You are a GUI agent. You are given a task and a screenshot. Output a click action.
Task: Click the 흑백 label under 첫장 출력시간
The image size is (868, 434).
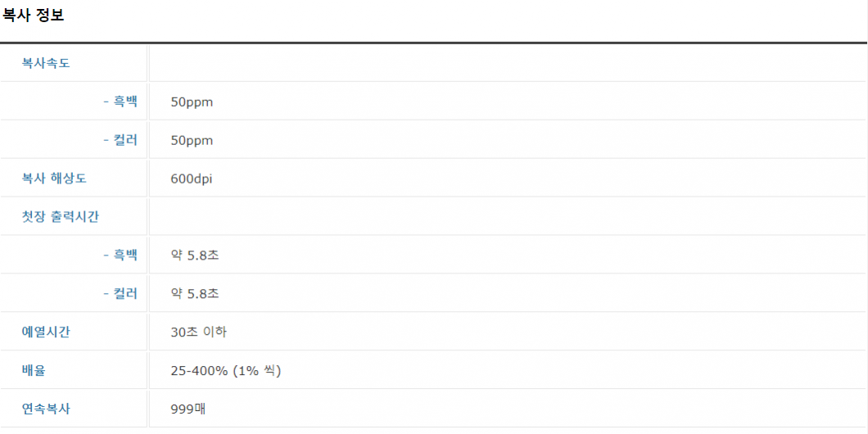tap(120, 255)
